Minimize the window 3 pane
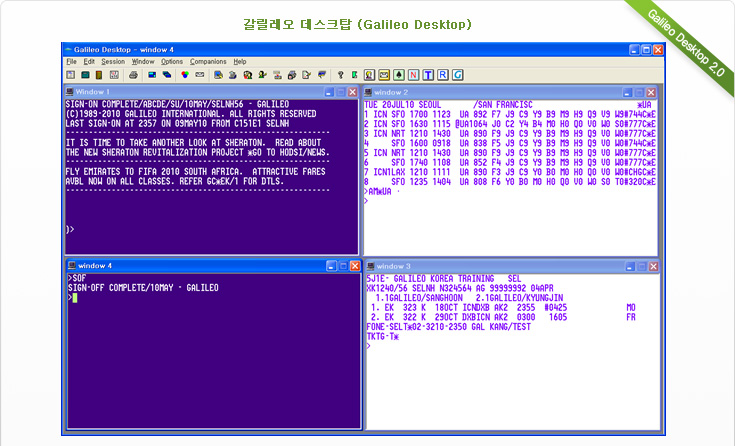Image resolution: width=735 pixels, height=446 pixels. (630, 266)
